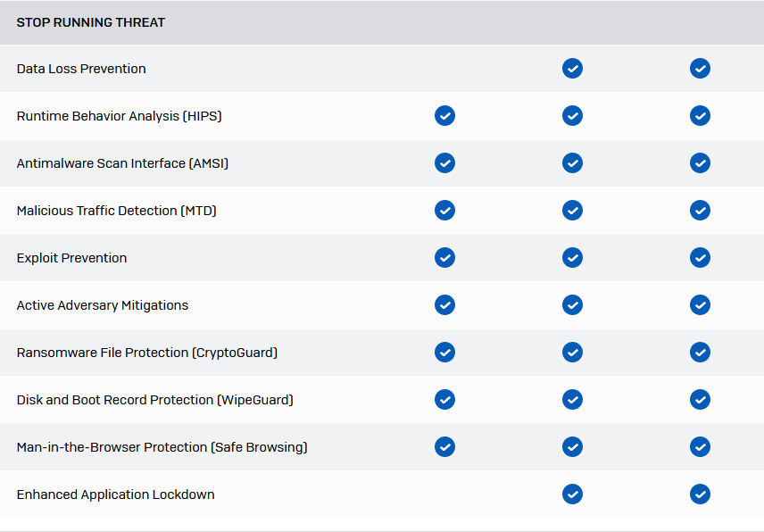This screenshot has width=764, height=532.
Task: Click first-column checkmark for Malicious Traffic Detection
Action: click(444, 211)
